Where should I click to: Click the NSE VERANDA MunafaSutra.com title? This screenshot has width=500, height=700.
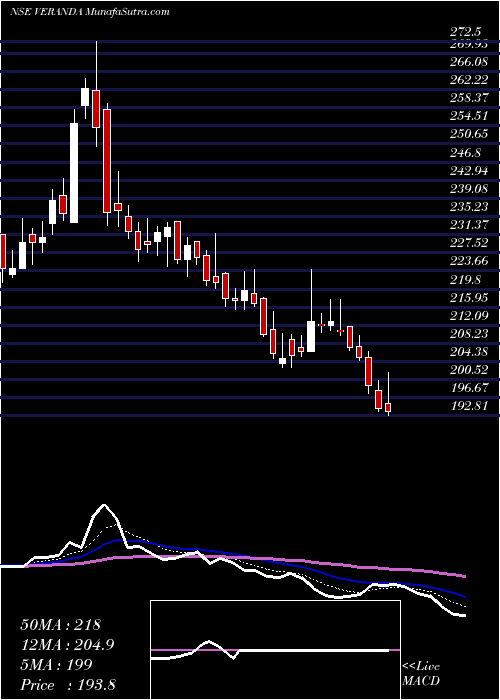tap(90, 12)
